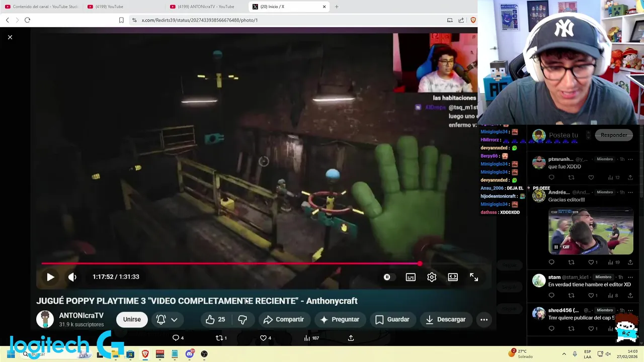The width and height of the screenshot is (644, 362).
Task: Pause the GIF in Andrés's reply
Action: point(556,247)
